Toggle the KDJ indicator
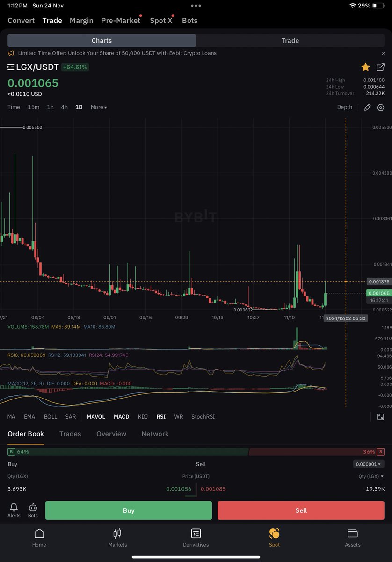 143,417
